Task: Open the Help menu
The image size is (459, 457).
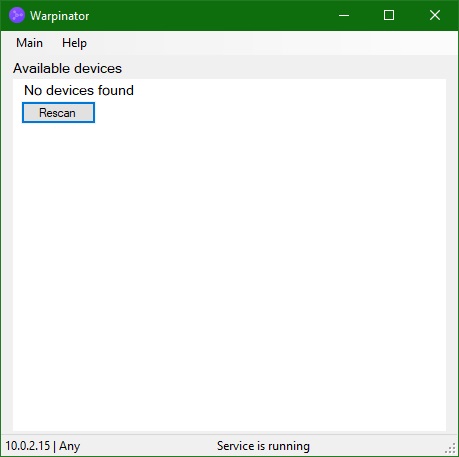Action: click(x=74, y=43)
